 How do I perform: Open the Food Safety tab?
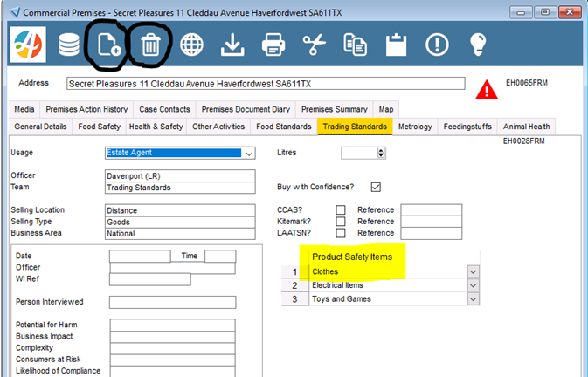coord(99,127)
